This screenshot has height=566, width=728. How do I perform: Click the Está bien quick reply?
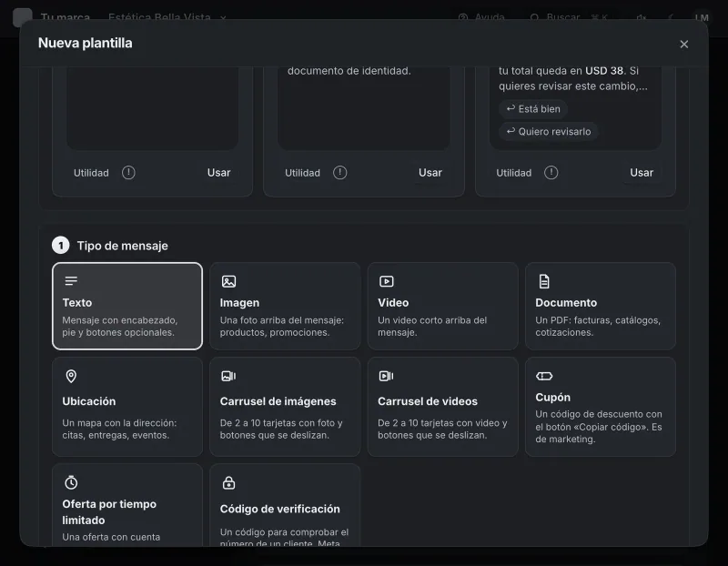[x=533, y=109]
